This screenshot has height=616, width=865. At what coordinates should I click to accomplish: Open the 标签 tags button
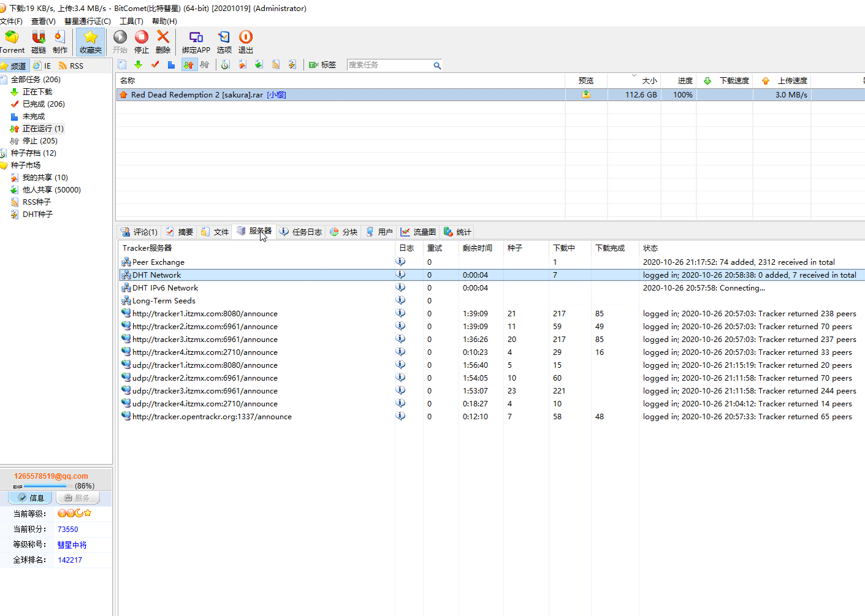[x=322, y=65]
